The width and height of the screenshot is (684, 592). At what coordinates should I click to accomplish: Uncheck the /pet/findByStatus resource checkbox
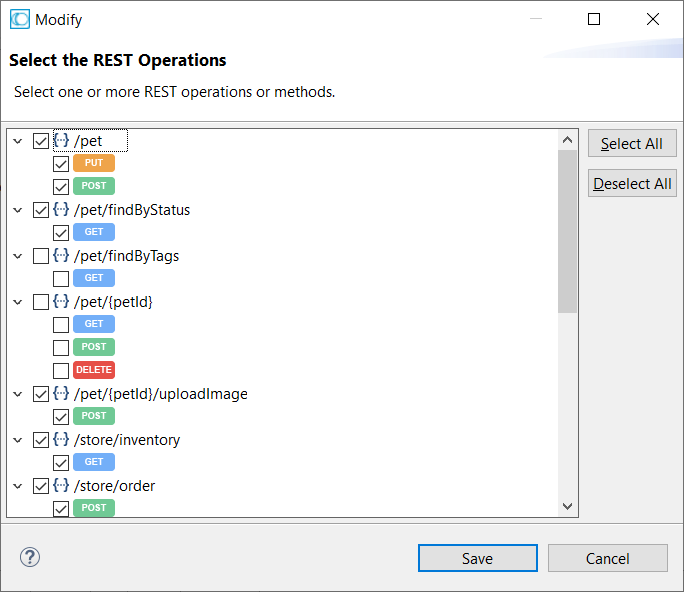tap(41, 210)
